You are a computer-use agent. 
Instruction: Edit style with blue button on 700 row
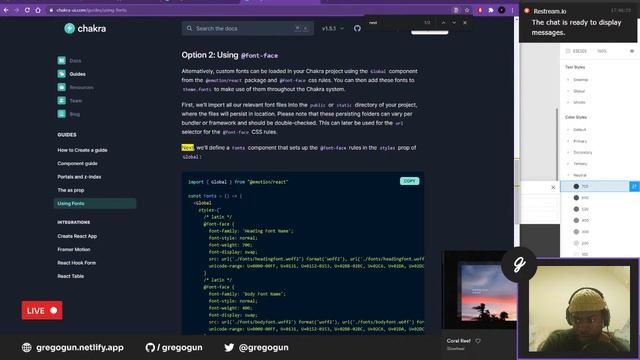634,187
